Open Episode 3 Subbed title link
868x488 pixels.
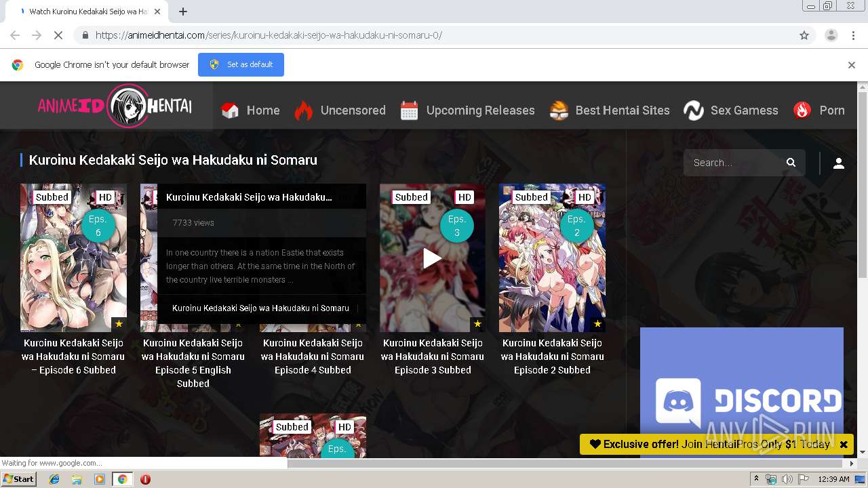tap(433, 357)
